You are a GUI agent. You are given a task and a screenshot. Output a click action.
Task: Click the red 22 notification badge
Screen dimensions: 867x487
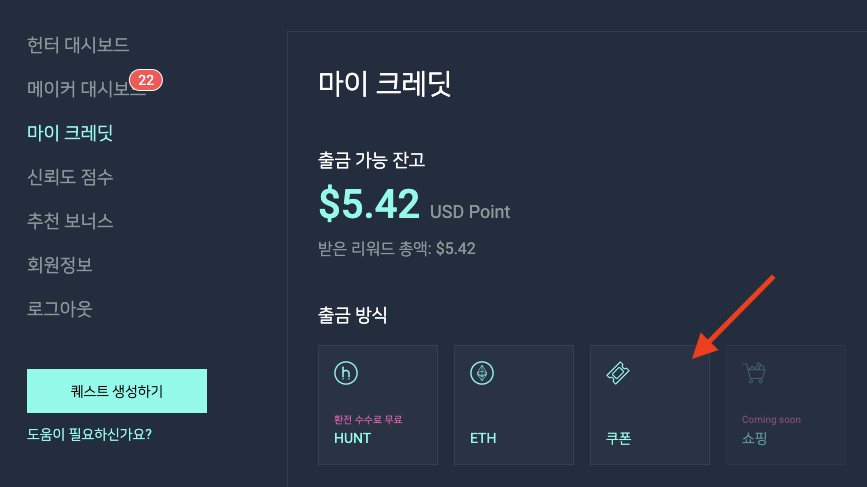coord(146,80)
